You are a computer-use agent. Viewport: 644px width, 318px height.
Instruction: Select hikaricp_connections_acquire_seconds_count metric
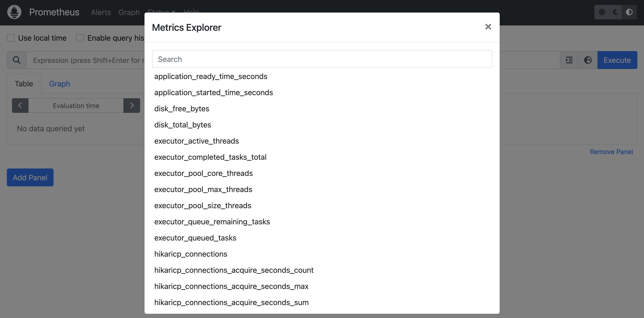(x=234, y=270)
